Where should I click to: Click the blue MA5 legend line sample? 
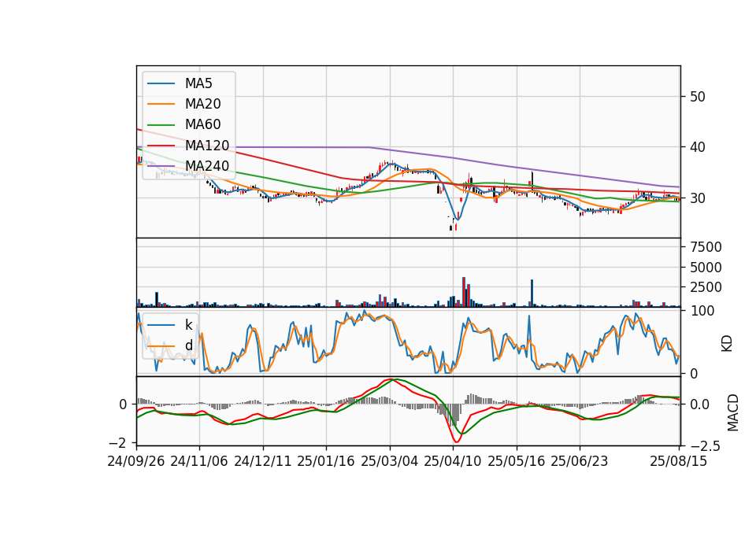[161, 83]
